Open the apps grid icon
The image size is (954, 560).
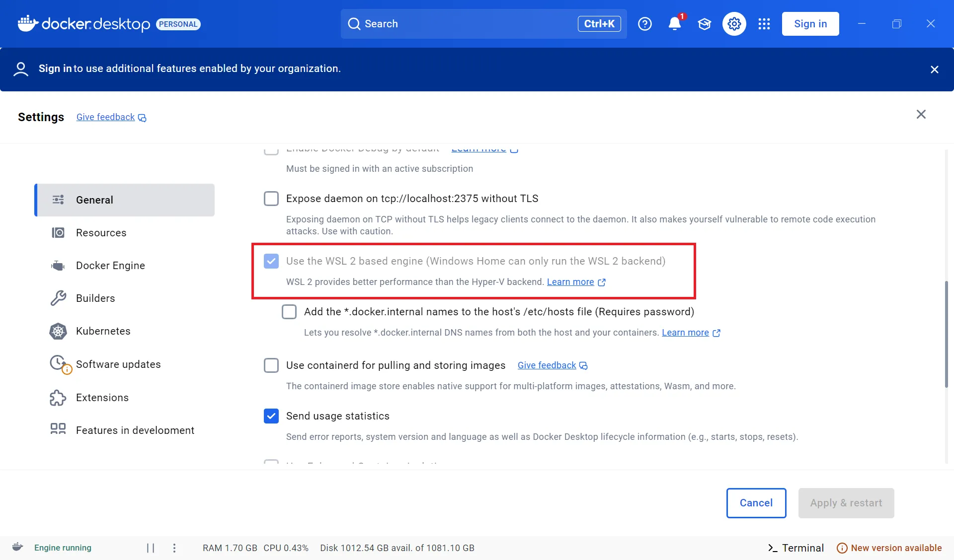click(x=764, y=24)
